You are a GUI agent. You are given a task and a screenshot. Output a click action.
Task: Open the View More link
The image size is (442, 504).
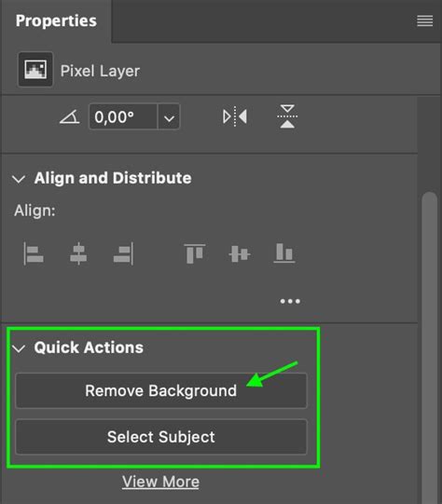[160, 482]
